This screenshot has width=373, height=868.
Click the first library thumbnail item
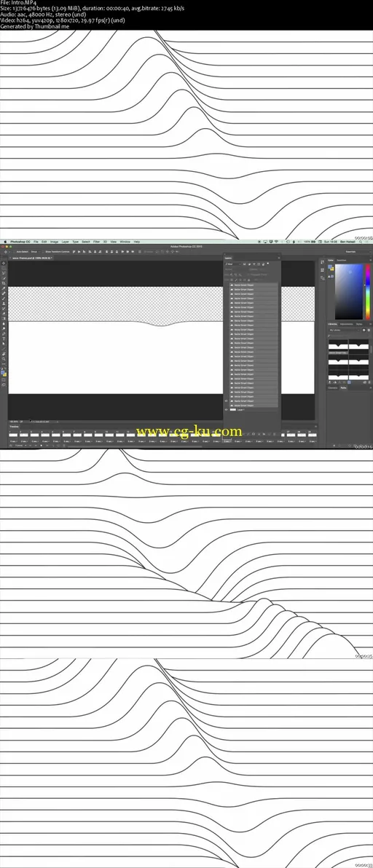pyautogui.click(x=337, y=347)
